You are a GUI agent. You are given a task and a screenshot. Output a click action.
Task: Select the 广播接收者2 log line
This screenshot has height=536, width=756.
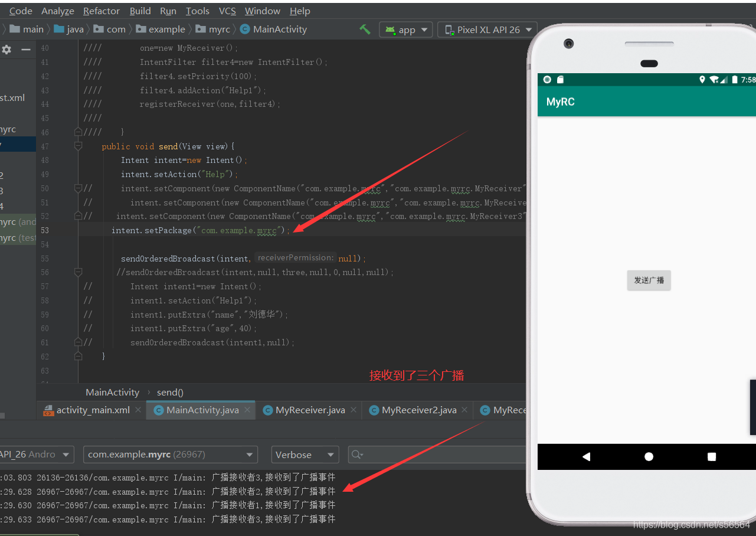pos(168,491)
